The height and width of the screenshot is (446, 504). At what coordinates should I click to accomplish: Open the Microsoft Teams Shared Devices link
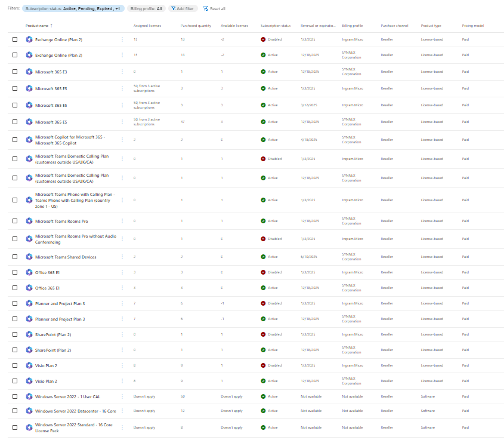pyautogui.click(x=66, y=257)
